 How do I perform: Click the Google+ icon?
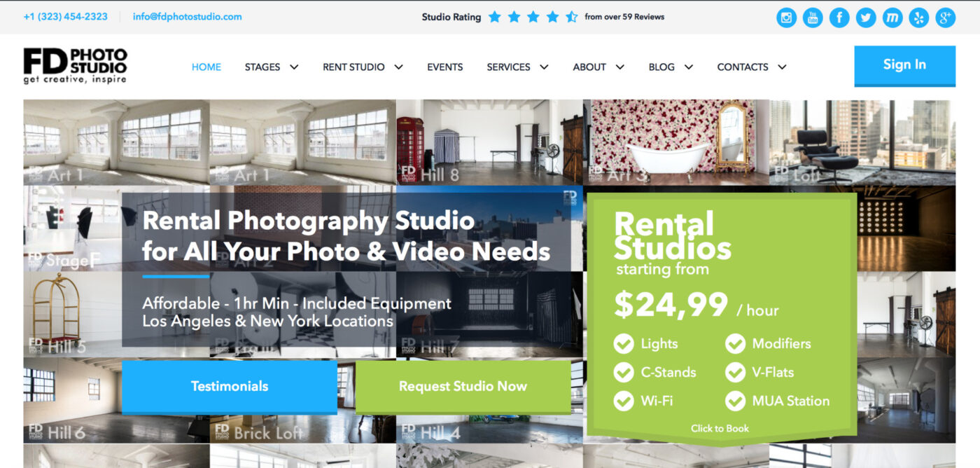[946, 18]
